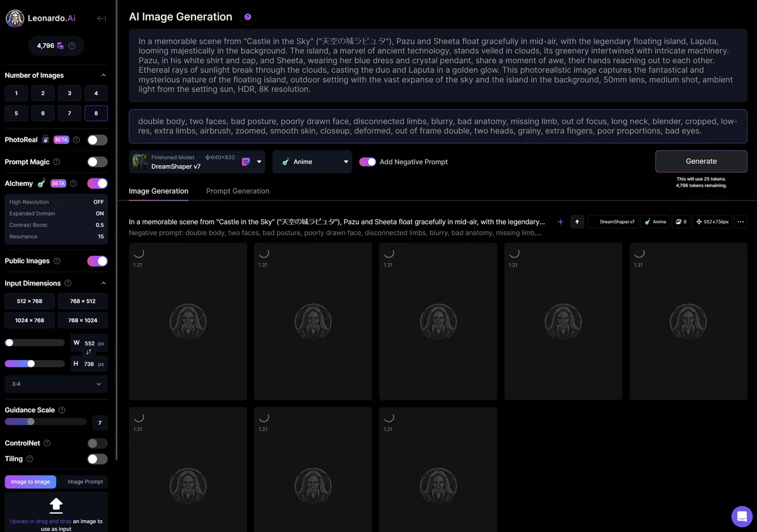This screenshot has height=532, width=757.
Task: Open the 3:4 aspect ratio dropdown
Action: click(x=56, y=384)
